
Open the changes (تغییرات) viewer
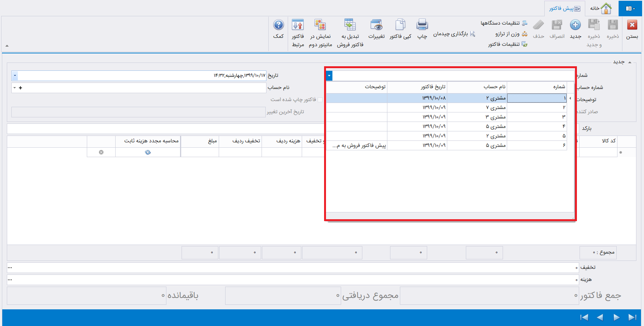pyautogui.click(x=376, y=25)
